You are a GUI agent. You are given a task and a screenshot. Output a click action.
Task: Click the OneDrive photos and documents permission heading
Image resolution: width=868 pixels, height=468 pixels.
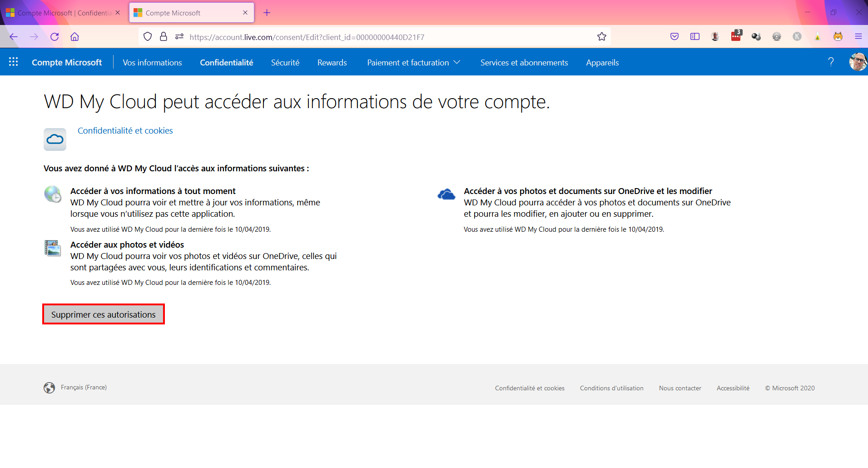tap(588, 191)
